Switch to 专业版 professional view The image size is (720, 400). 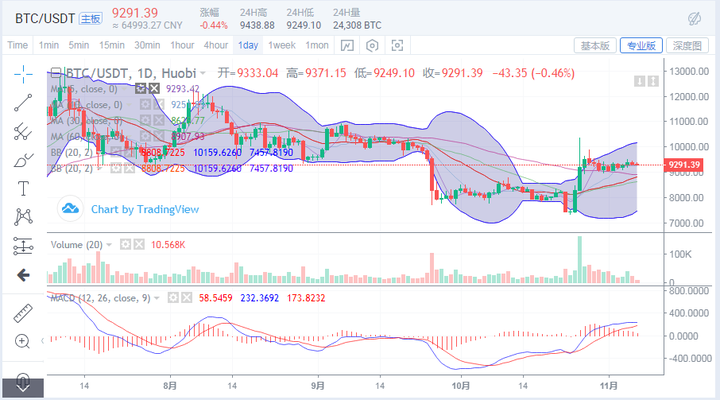tap(641, 45)
